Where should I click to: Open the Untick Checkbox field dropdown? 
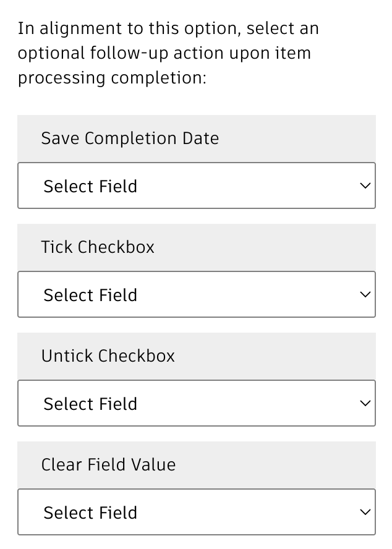(196, 403)
